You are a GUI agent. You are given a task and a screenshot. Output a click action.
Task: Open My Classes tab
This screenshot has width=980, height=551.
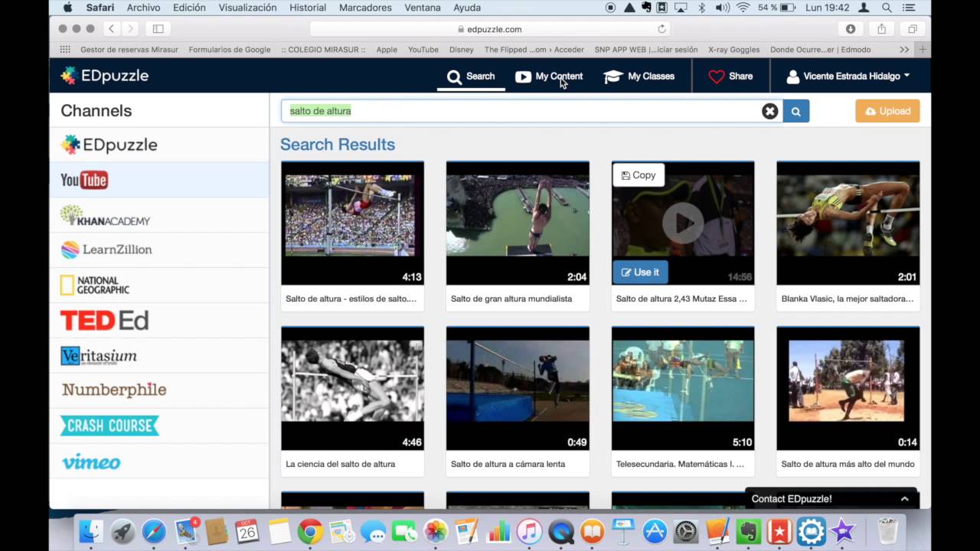(639, 77)
